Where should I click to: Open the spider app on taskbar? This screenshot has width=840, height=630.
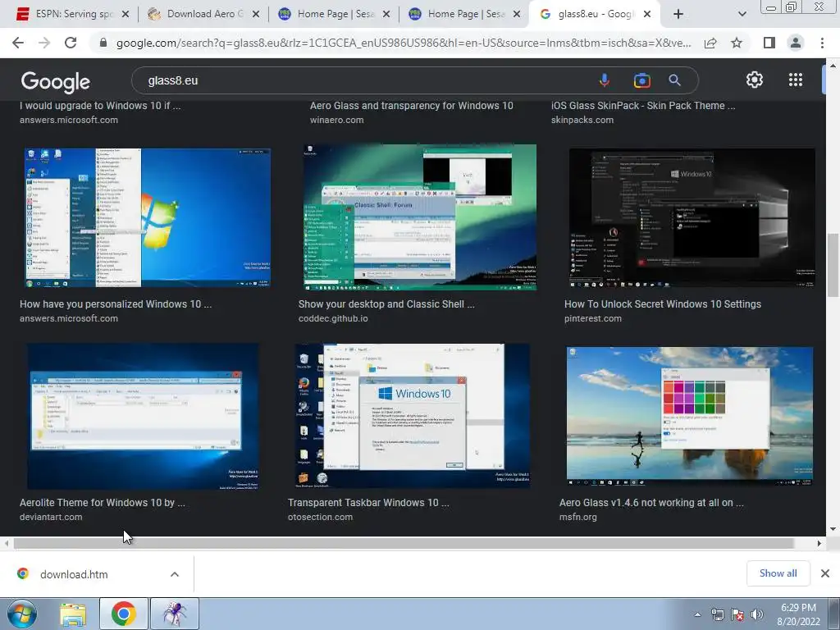tap(175, 614)
